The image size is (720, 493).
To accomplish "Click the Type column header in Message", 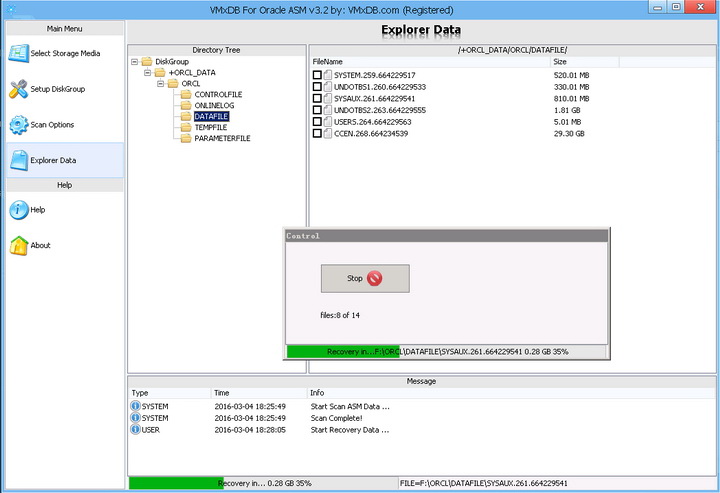I will point(169,393).
